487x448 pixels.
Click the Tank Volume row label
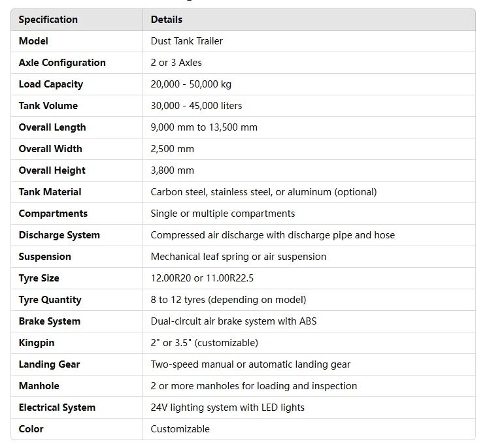pyautogui.click(x=48, y=106)
